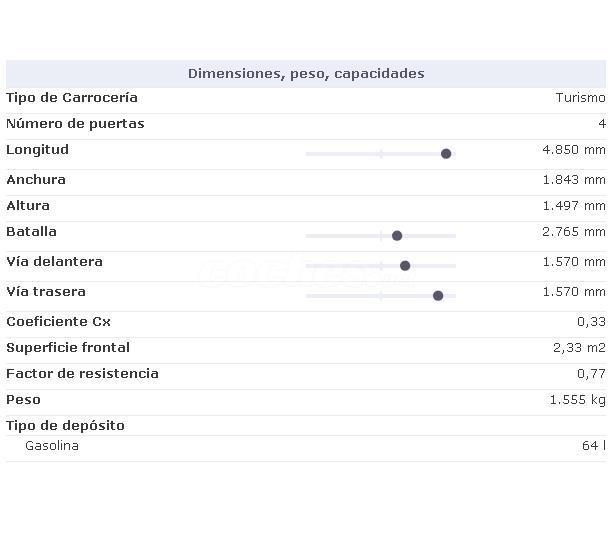Click the 1.555 kg weight value

577,400
